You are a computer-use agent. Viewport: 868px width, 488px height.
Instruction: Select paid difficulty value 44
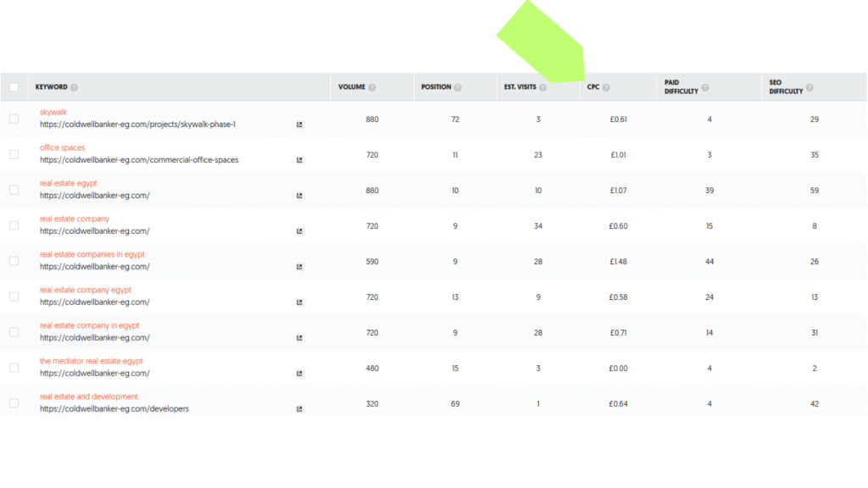(709, 262)
